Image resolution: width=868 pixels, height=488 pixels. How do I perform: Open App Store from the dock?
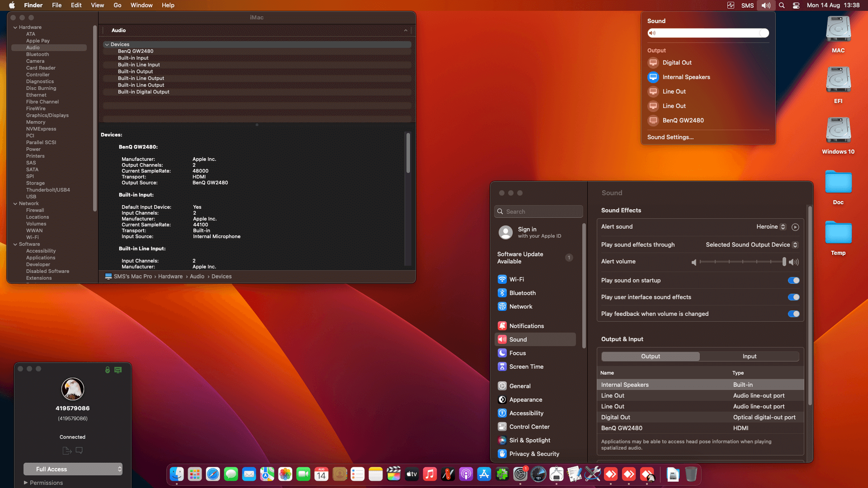coord(484,474)
